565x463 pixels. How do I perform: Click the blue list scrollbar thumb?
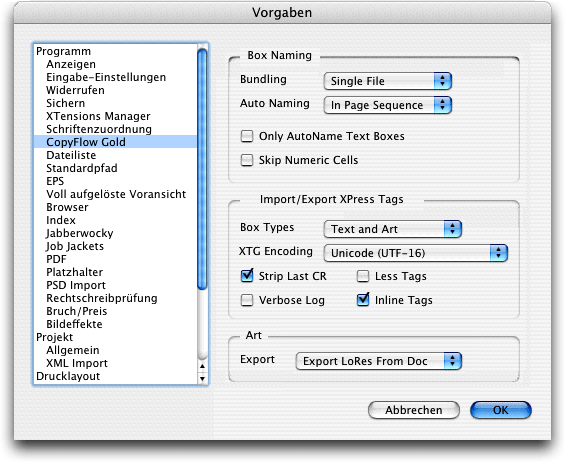point(202,169)
